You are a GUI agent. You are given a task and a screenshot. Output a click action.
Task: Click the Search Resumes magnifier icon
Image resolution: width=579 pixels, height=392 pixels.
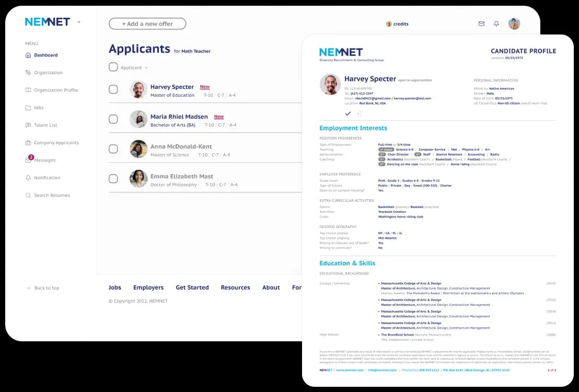pos(28,195)
